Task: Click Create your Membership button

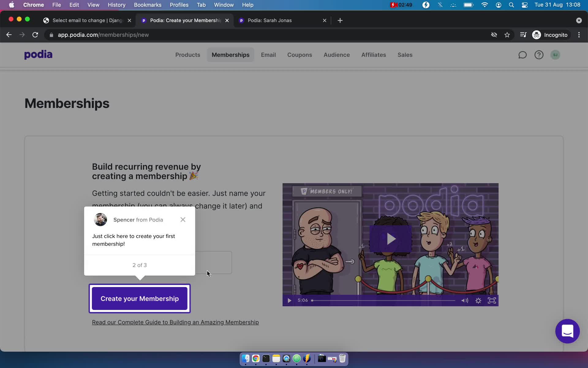Action: tap(140, 298)
